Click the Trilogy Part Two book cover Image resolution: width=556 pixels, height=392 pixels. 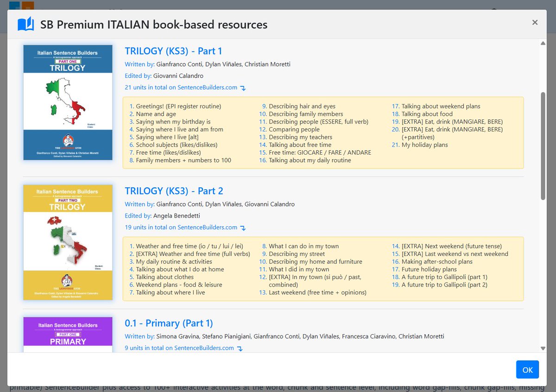[x=68, y=242]
